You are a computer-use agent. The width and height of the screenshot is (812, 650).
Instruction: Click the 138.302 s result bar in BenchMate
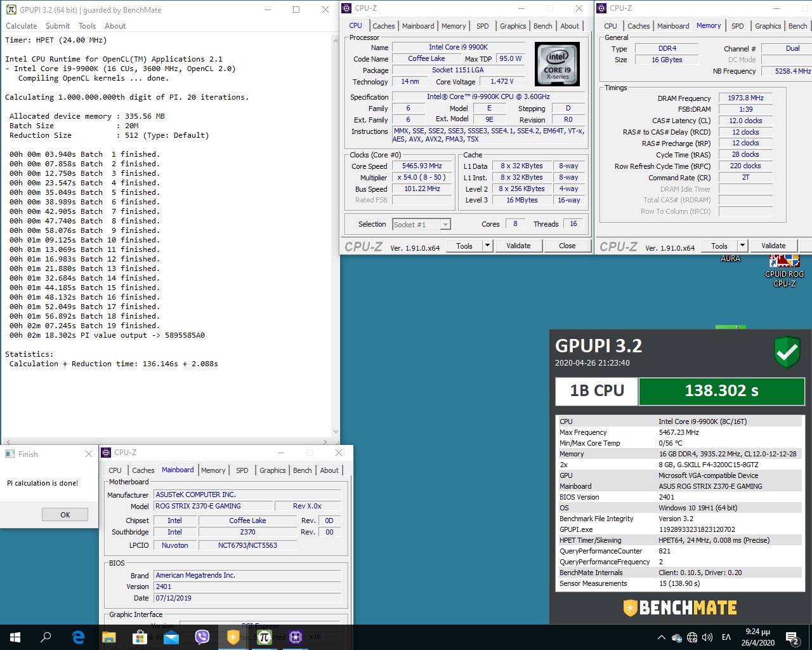tap(721, 391)
